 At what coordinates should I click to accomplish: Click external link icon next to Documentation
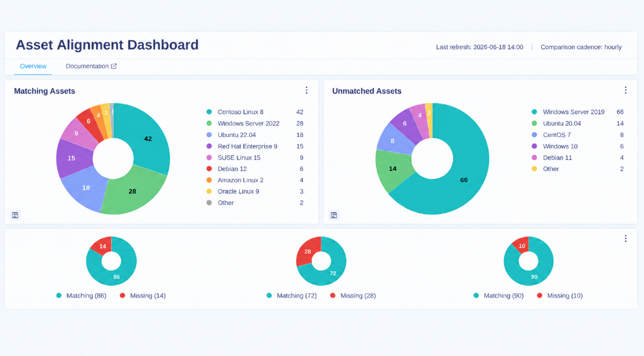click(x=114, y=66)
